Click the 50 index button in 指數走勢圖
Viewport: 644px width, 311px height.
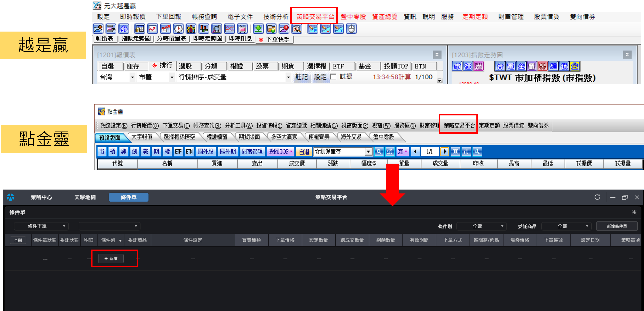pyautogui.click(x=554, y=66)
